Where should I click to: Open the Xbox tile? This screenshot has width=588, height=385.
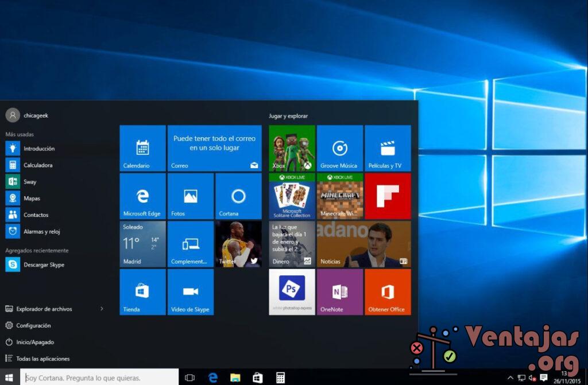click(292, 148)
